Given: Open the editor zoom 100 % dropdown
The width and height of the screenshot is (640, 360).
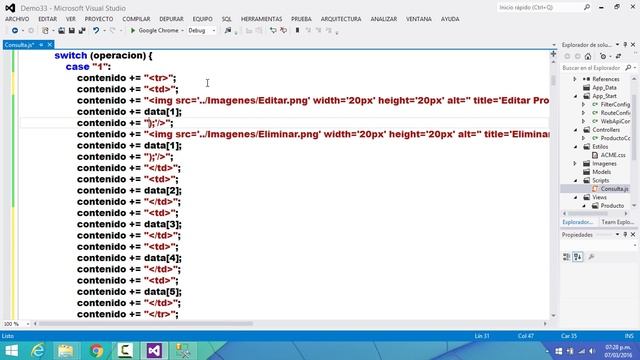Looking at the screenshot, I should [28, 324].
